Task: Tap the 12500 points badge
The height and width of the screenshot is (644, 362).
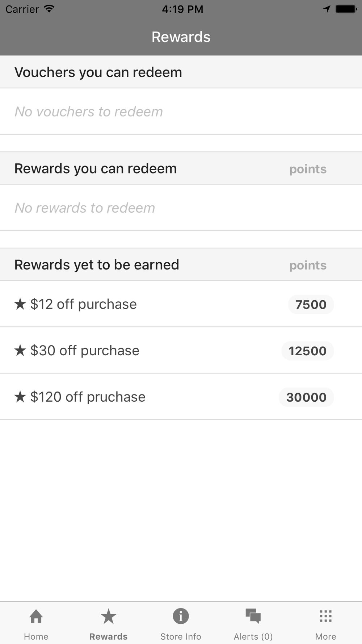Action: tap(308, 351)
